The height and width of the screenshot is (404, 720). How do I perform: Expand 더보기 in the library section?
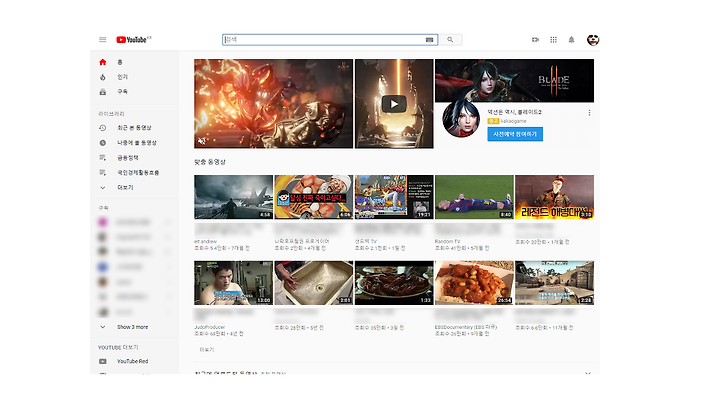tap(125, 188)
